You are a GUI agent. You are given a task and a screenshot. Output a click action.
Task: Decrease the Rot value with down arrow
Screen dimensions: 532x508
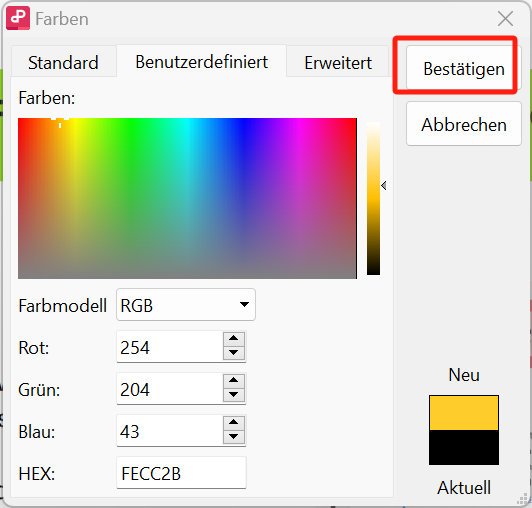233,353
